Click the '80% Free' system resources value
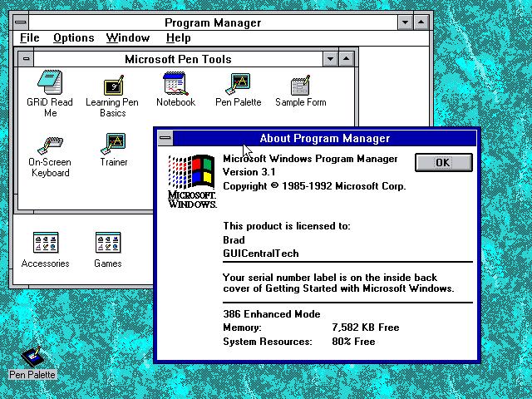The image size is (532, 399). pos(353,342)
